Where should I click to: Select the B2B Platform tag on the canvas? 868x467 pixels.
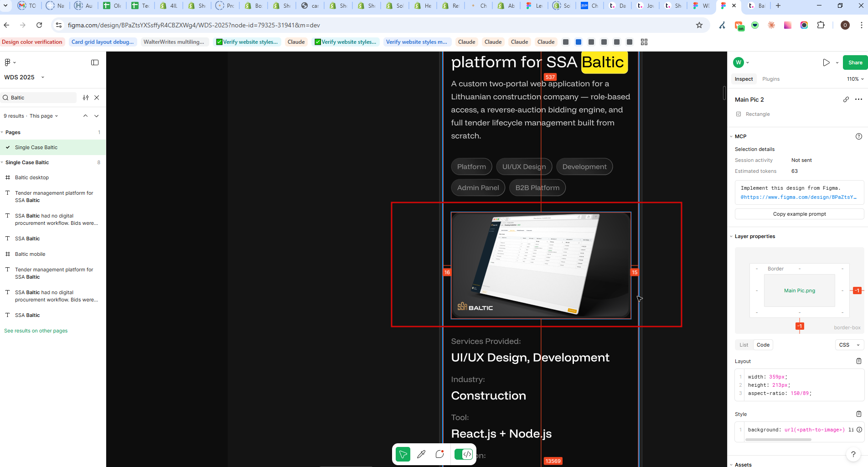pyautogui.click(x=537, y=187)
